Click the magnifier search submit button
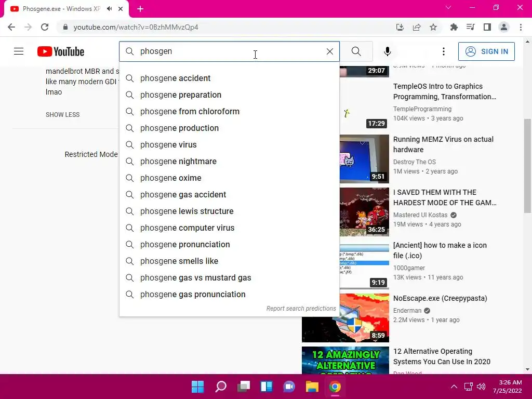Screen dimensions: 532x399 pyautogui.click(x=356, y=51)
